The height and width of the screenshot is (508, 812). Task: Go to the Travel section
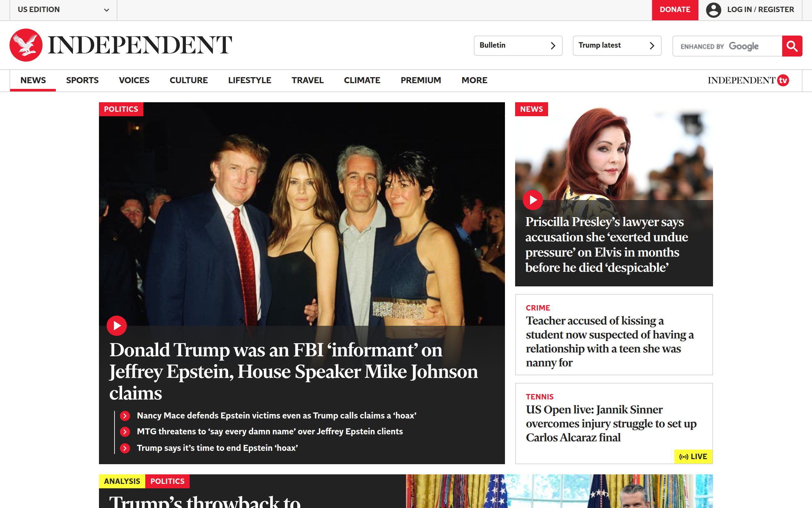[307, 80]
